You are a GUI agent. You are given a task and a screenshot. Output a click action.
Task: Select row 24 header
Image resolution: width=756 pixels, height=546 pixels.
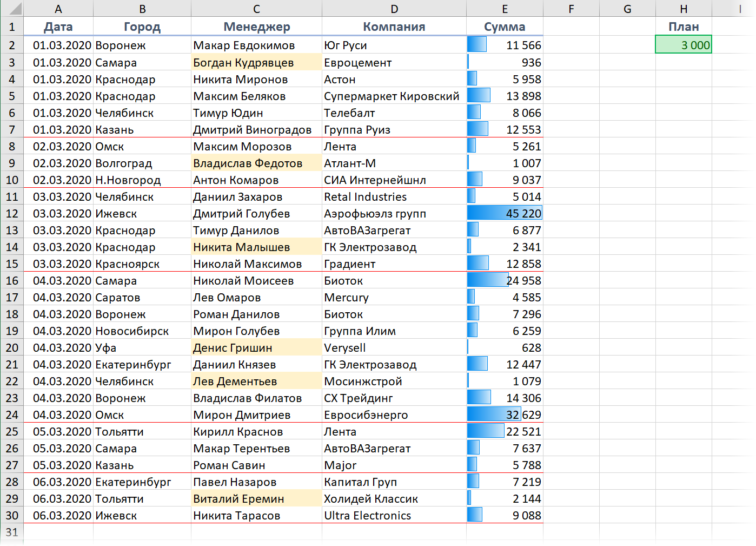click(x=12, y=415)
